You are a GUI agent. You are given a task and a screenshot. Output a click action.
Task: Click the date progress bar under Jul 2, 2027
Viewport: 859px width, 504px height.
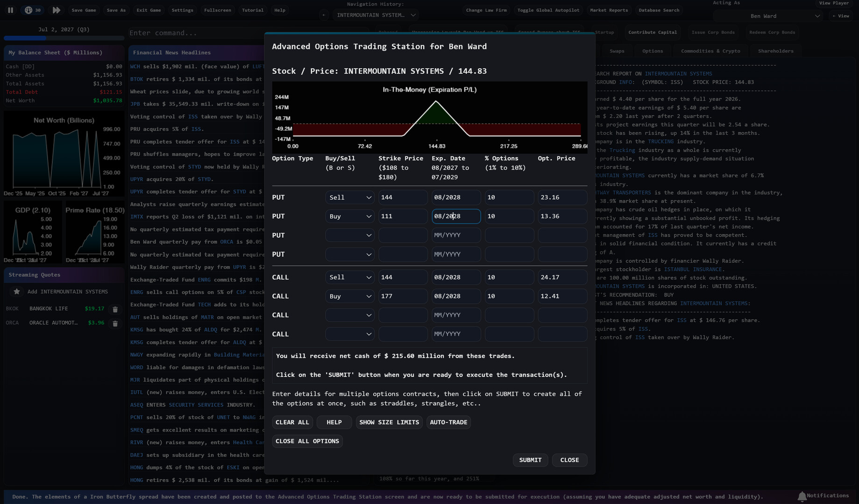pyautogui.click(x=64, y=38)
